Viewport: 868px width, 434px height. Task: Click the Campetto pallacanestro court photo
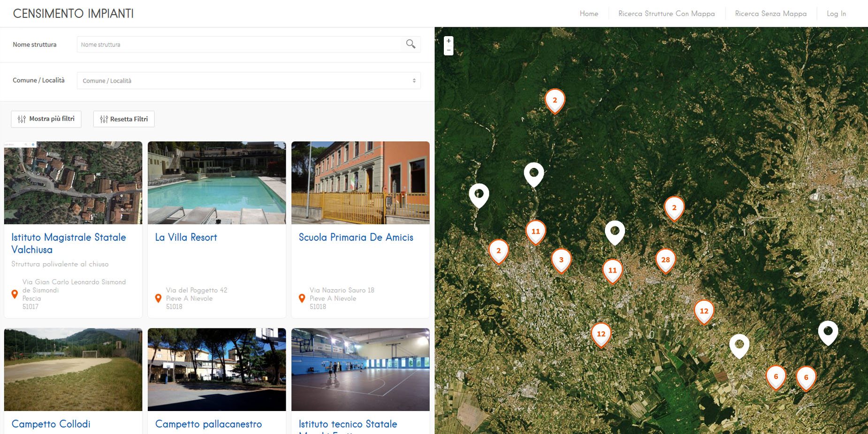tap(217, 370)
